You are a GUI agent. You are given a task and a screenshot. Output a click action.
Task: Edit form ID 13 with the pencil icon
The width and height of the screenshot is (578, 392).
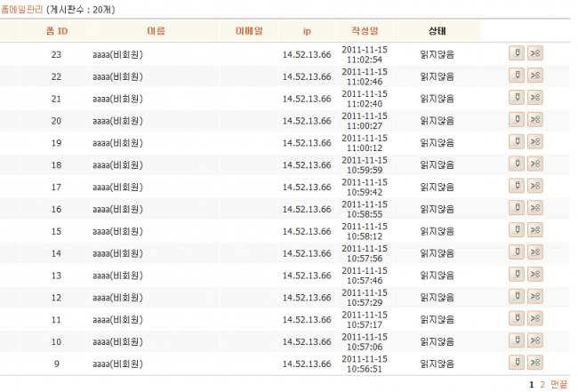[517, 274]
